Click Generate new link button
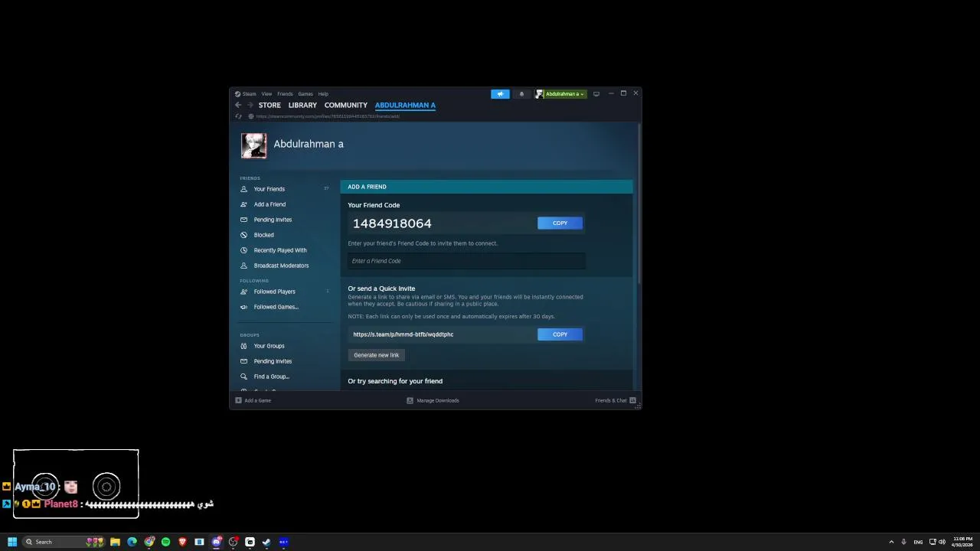The width and height of the screenshot is (980, 551). pyautogui.click(x=377, y=355)
